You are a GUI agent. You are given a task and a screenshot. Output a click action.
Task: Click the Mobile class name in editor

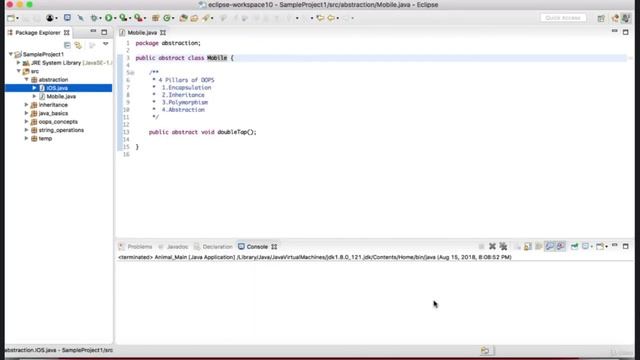(x=217, y=58)
